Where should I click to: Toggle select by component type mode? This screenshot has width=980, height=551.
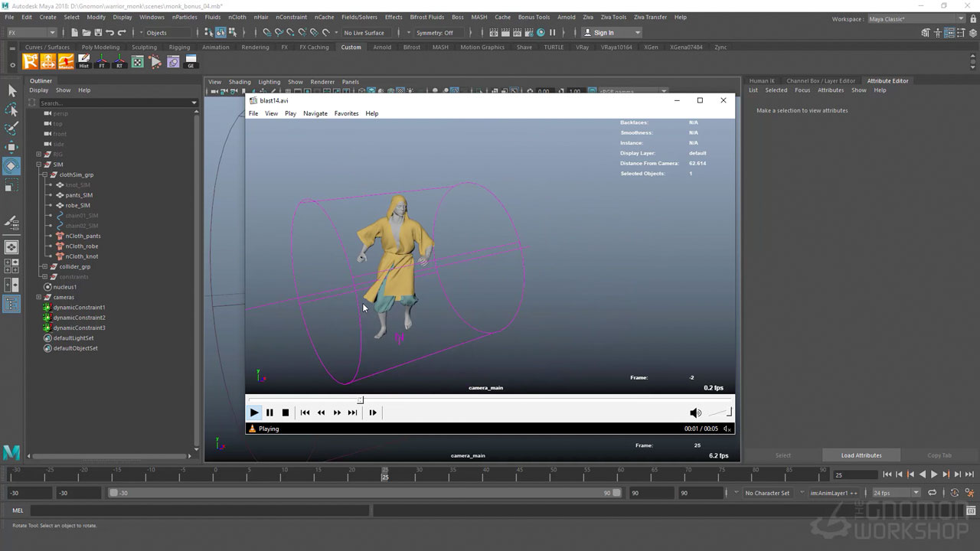(x=231, y=33)
